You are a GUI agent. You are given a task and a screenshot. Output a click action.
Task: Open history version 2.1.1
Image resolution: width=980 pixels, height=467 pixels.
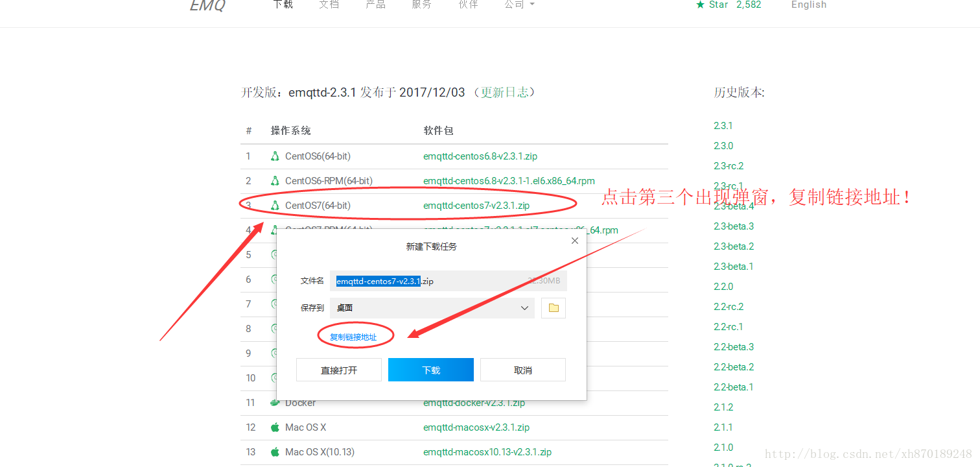(x=723, y=427)
